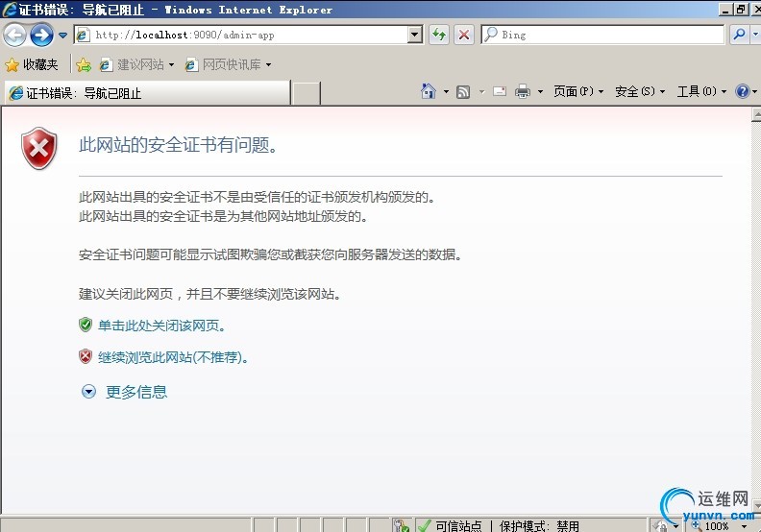Open a new blank tab
The height and width of the screenshot is (532, 761).
pyautogui.click(x=307, y=93)
